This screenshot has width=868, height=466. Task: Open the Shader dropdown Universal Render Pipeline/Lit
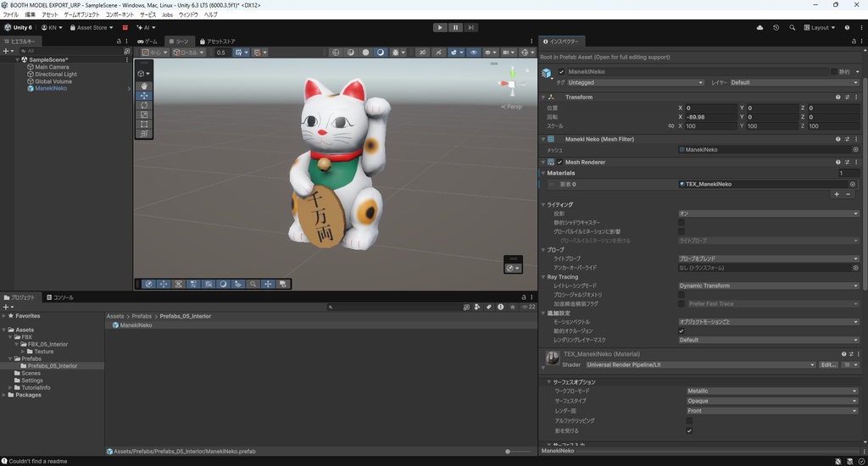tap(701, 364)
